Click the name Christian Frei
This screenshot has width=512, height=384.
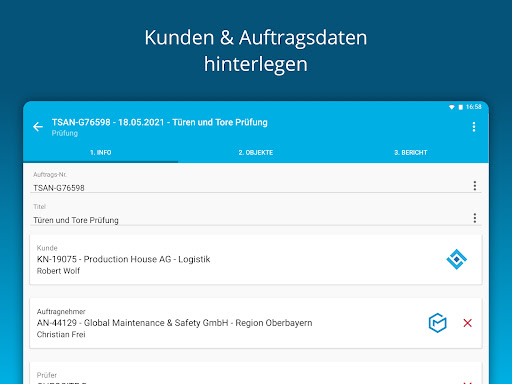pyautogui.click(x=61, y=334)
